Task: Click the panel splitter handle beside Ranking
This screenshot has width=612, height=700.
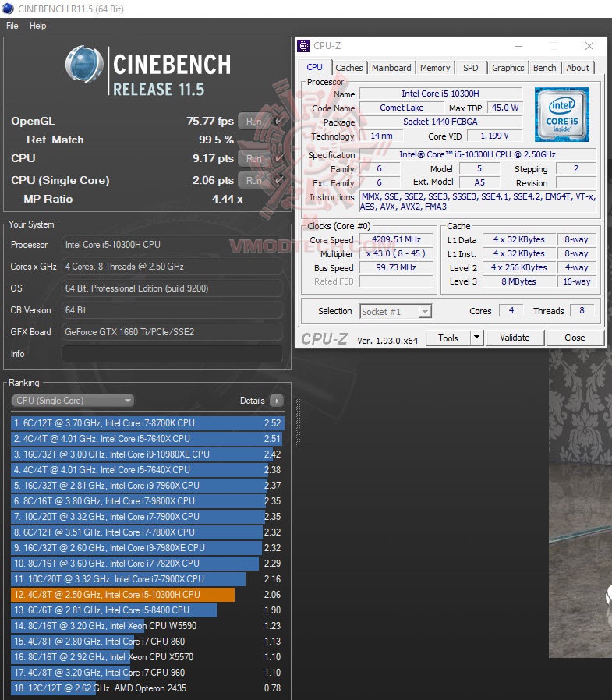Action: [298, 422]
